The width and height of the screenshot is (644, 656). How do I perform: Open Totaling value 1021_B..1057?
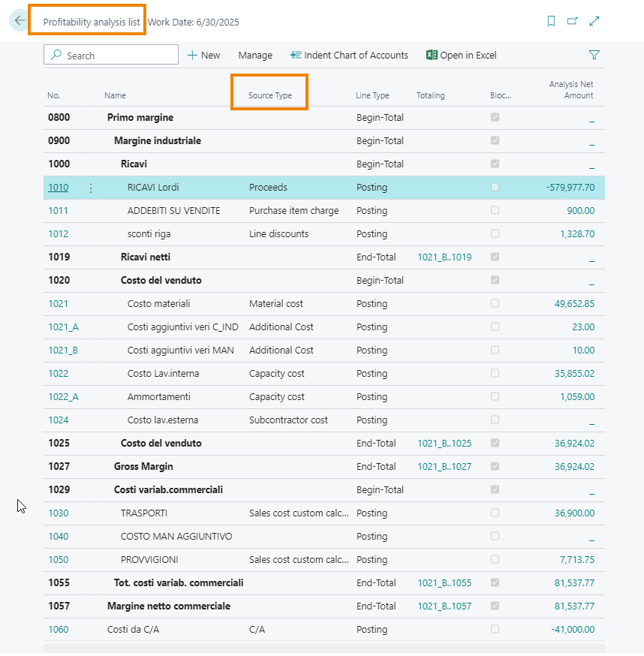[x=444, y=606]
